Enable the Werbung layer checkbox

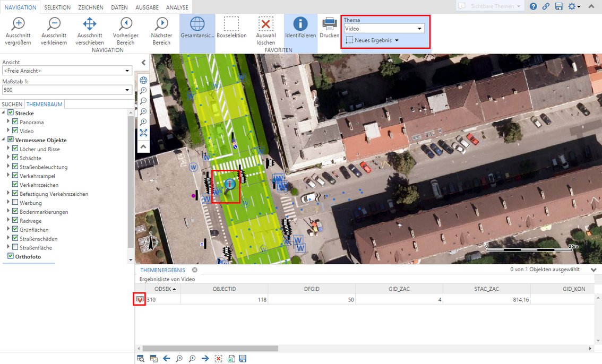[x=15, y=203]
